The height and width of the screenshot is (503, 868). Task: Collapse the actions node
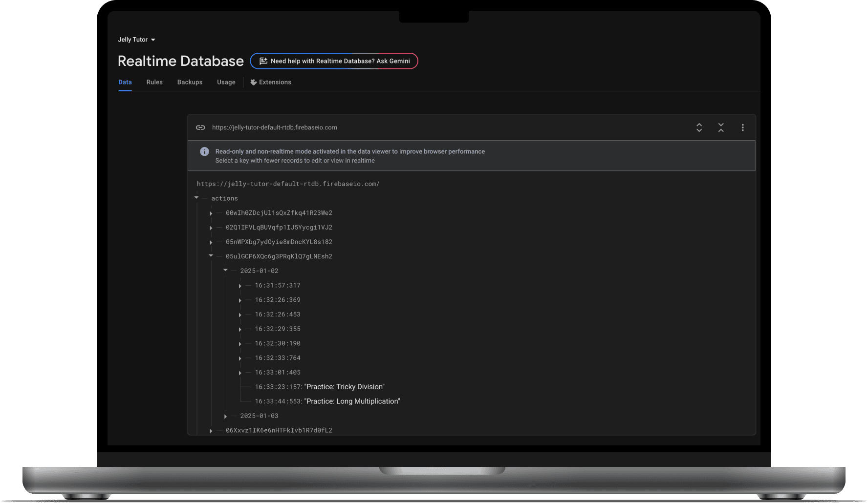pyautogui.click(x=196, y=198)
